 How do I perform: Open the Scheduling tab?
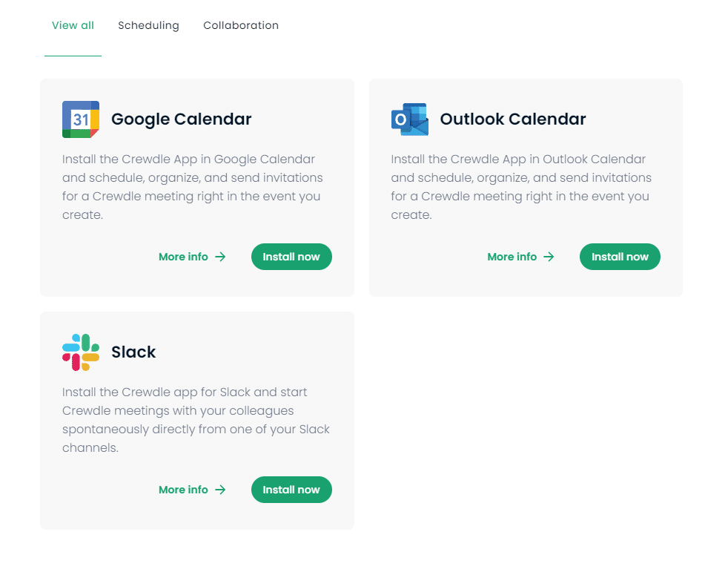(148, 25)
